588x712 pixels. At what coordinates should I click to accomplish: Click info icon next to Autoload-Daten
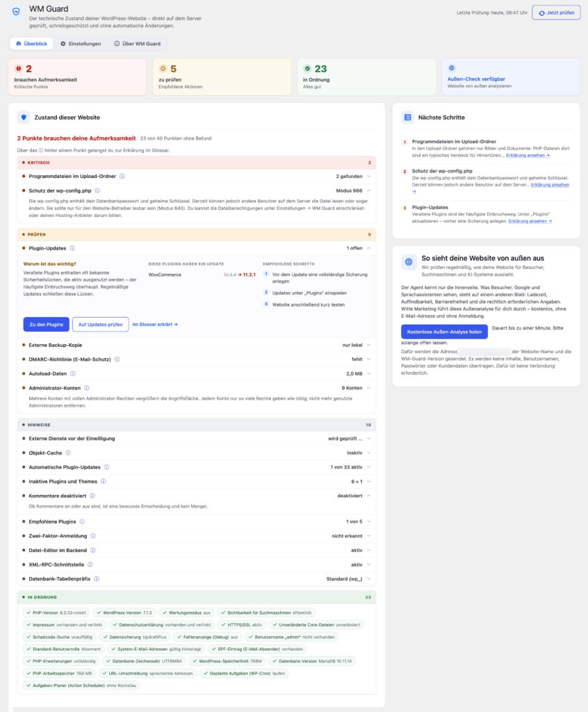pyautogui.click(x=73, y=373)
